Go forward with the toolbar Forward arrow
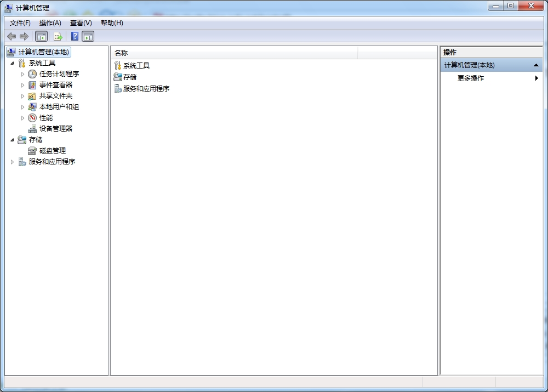The width and height of the screenshot is (548, 392). (24, 36)
